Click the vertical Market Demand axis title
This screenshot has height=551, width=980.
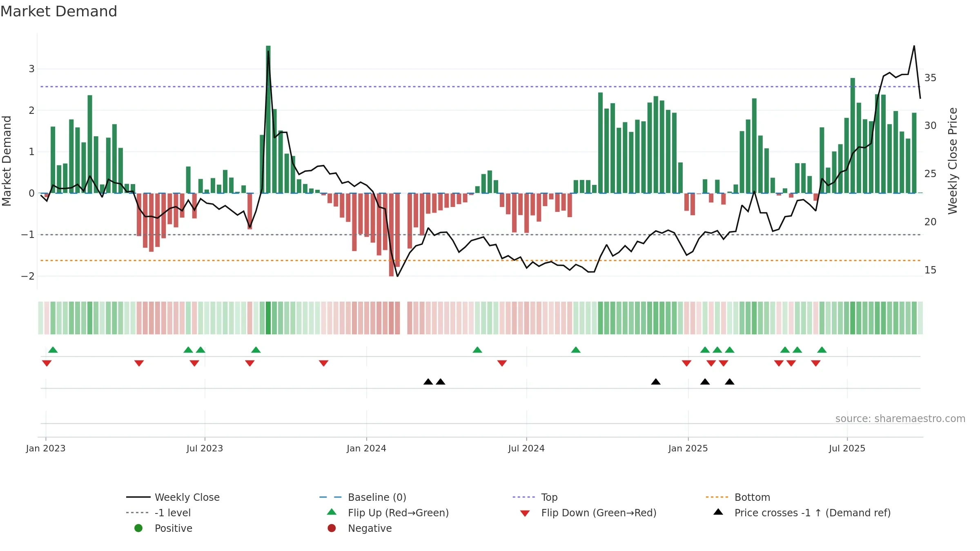[x=7, y=161]
